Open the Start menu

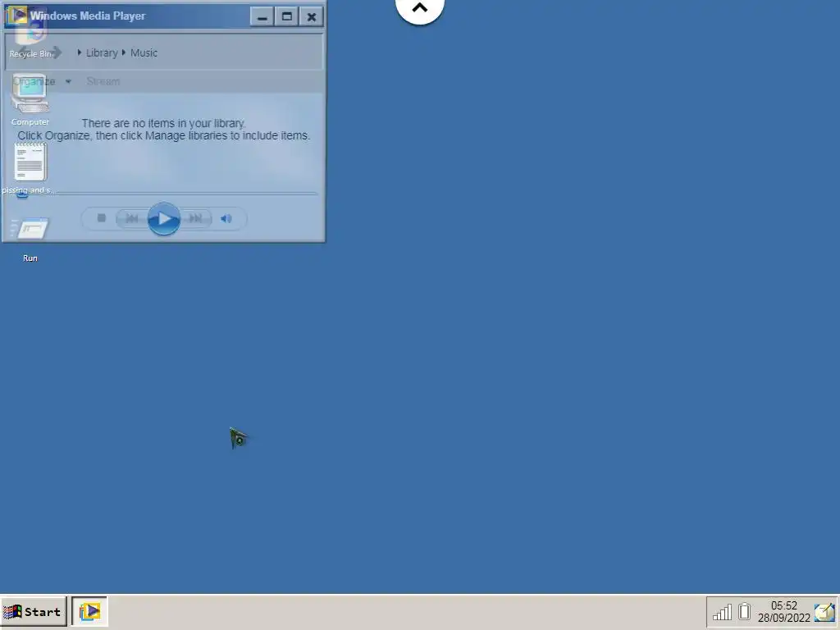click(x=33, y=612)
